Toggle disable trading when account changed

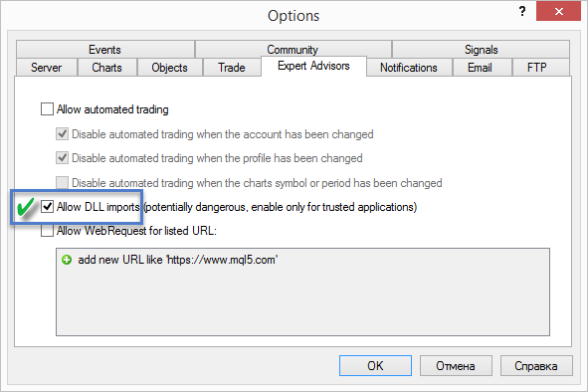click(62, 134)
